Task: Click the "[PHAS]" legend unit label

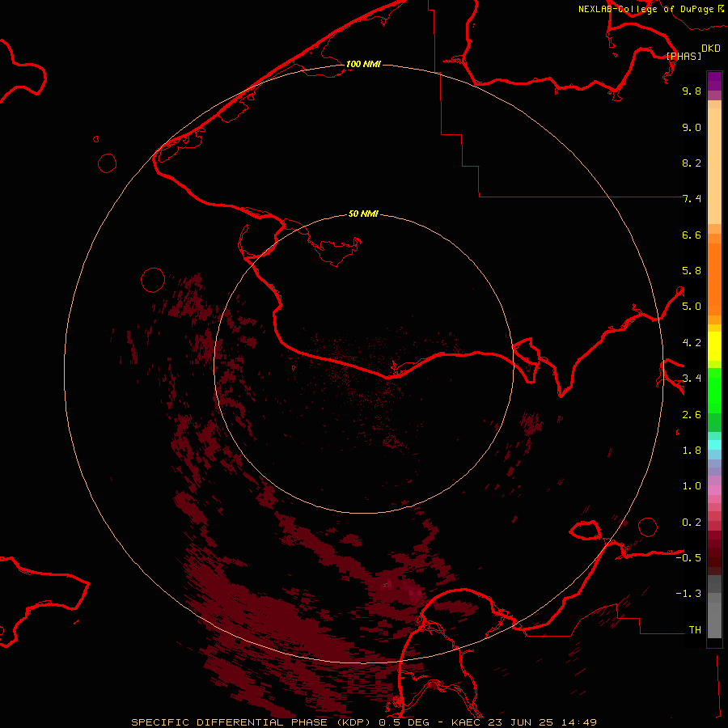Action: (684, 56)
